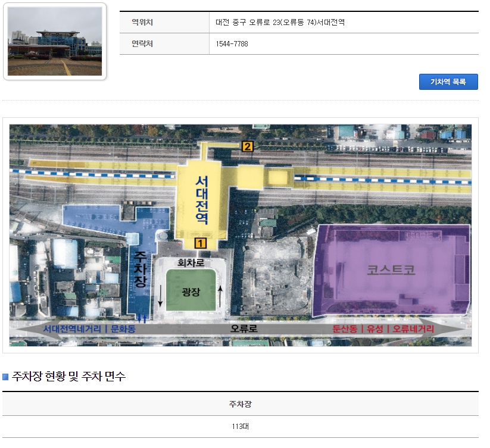Click the 코스트코 label on map
Image resolution: width=490 pixels, height=448 pixels.
coord(391,270)
